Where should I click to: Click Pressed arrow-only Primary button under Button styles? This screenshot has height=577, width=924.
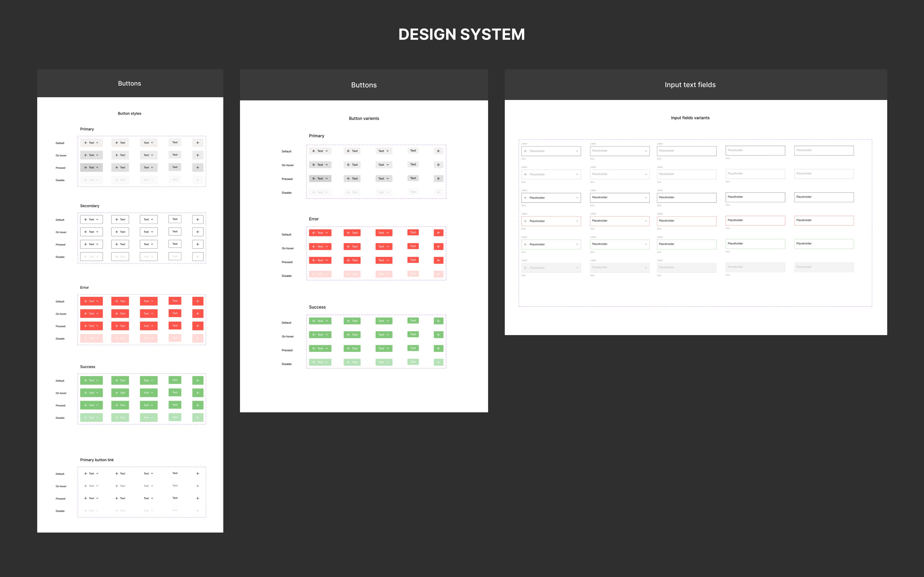click(198, 168)
